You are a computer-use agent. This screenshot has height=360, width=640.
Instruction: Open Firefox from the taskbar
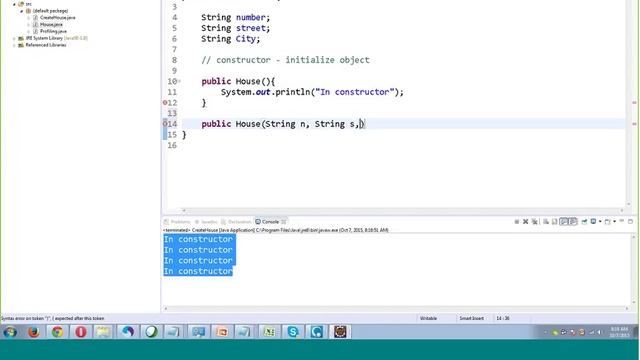click(x=34, y=332)
